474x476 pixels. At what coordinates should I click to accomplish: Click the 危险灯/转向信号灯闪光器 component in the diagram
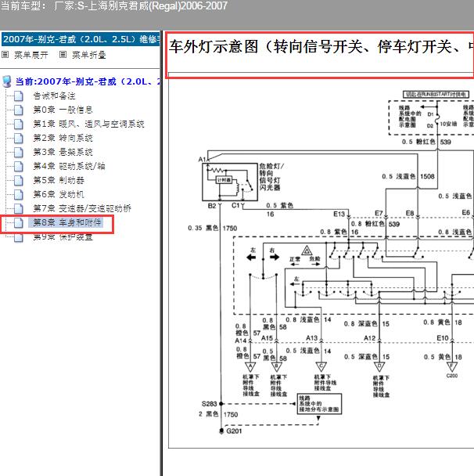230,182
